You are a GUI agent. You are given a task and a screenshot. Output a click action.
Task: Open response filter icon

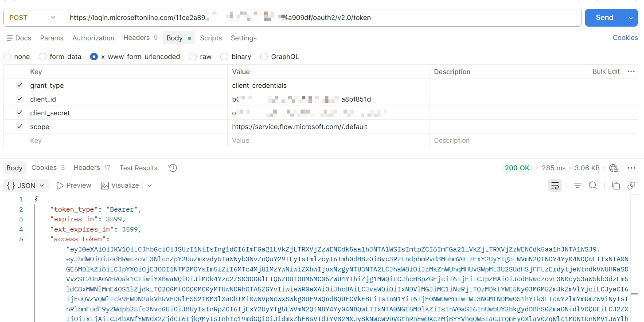click(x=578, y=185)
